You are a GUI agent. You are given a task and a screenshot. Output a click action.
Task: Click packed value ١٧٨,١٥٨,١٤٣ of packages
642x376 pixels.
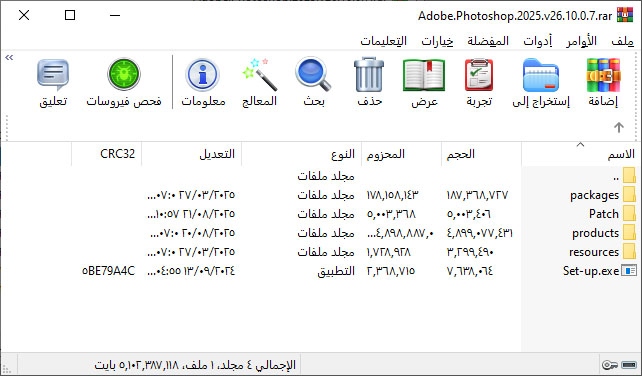393,195
